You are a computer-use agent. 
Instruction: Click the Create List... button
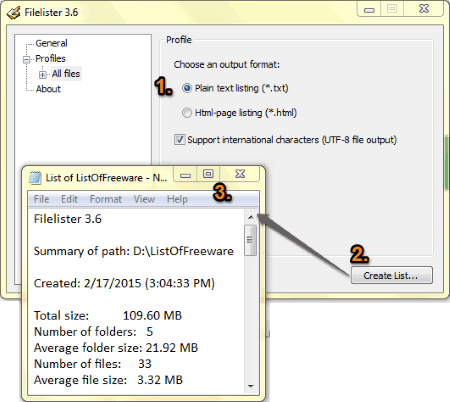[x=392, y=275]
